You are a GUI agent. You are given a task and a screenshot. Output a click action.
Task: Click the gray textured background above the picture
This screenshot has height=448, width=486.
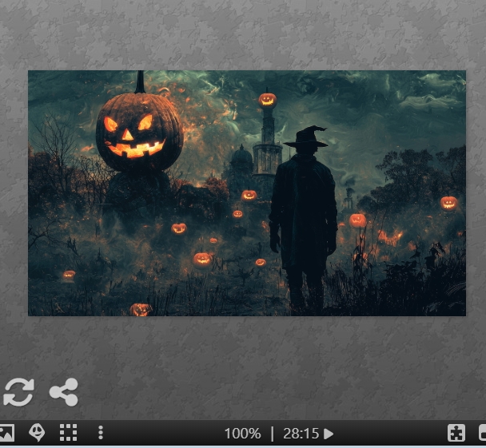(240, 36)
